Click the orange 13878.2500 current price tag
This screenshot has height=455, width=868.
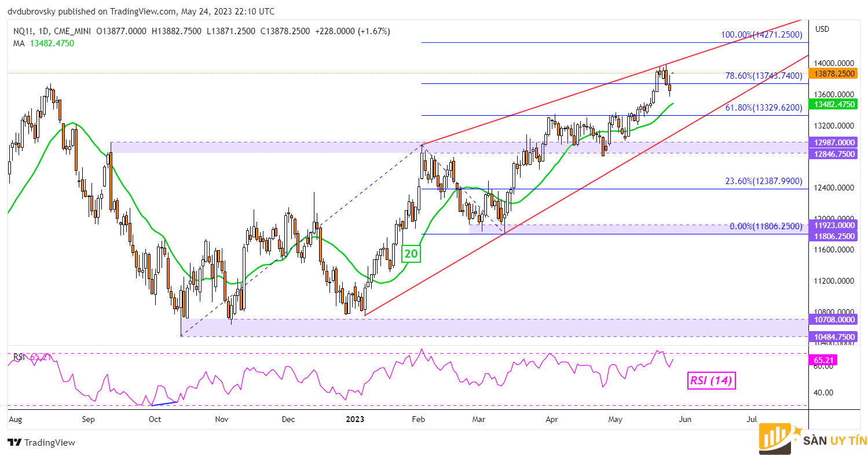(x=834, y=74)
